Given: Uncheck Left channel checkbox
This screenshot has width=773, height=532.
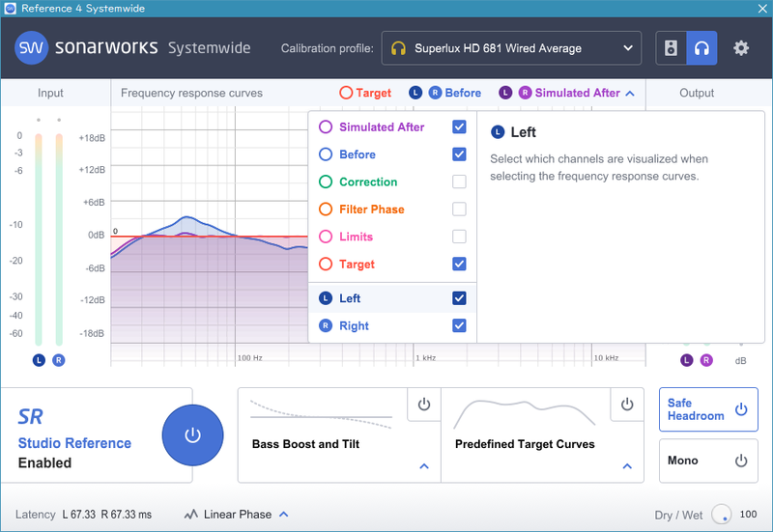Looking at the screenshot, I should point(459,298).
